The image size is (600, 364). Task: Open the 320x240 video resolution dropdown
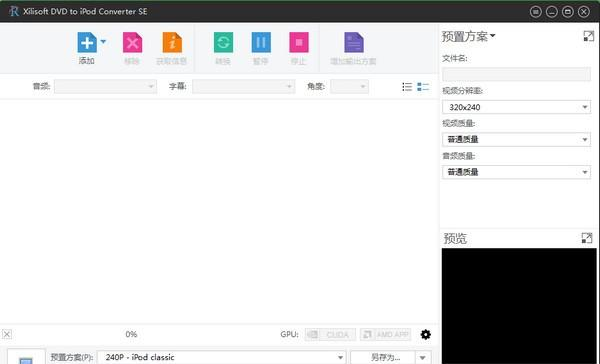coord(516,107)
